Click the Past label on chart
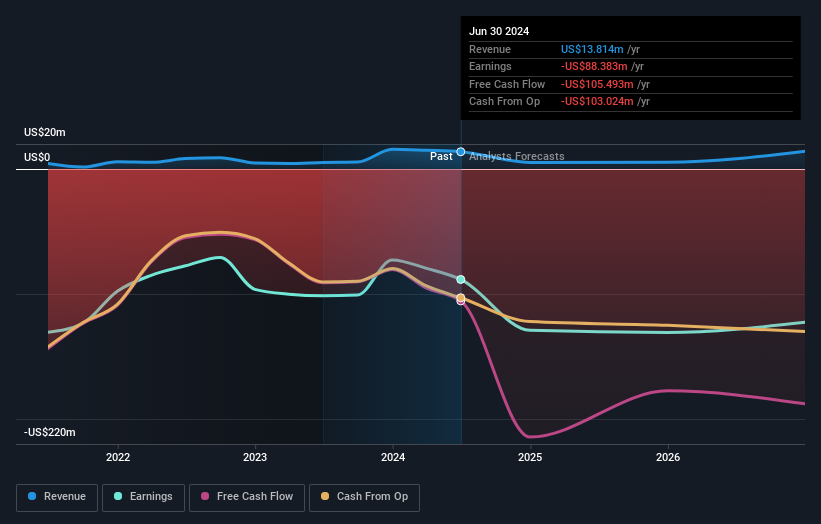 (x=441, y=156)
